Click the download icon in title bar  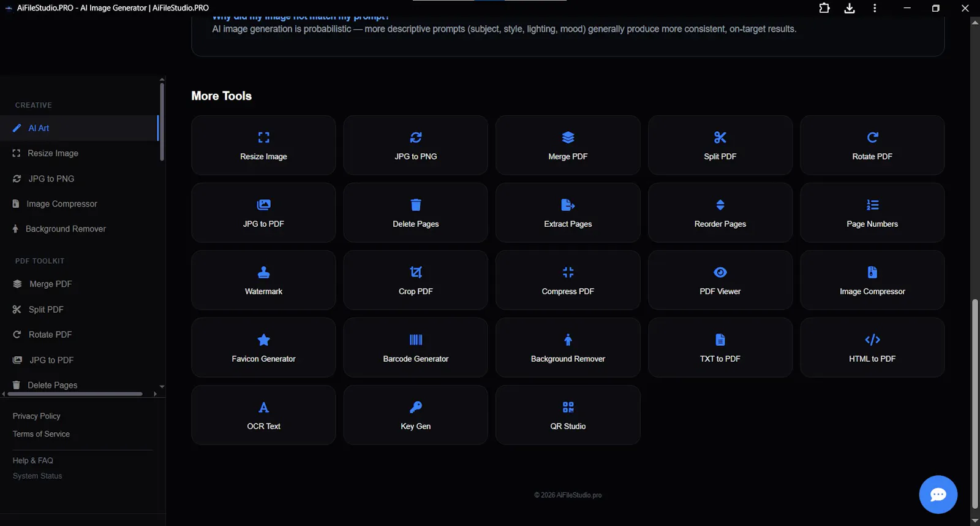coord(850,8)
